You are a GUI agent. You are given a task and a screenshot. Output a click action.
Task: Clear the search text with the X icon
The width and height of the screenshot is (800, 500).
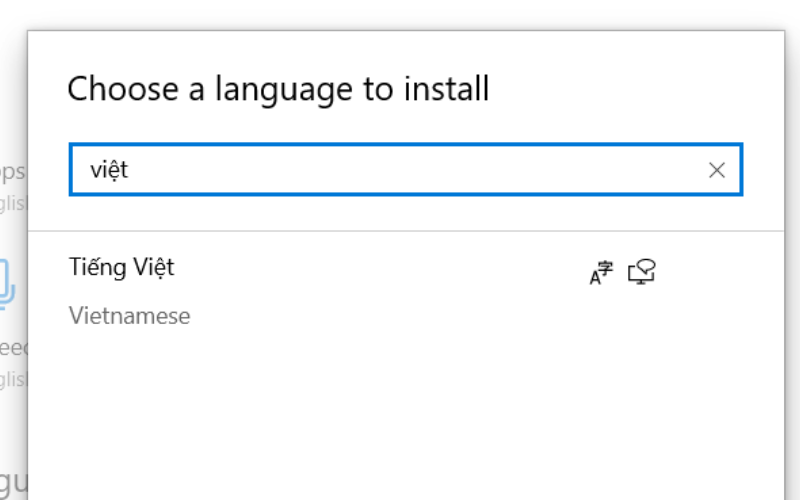point(716,170)
